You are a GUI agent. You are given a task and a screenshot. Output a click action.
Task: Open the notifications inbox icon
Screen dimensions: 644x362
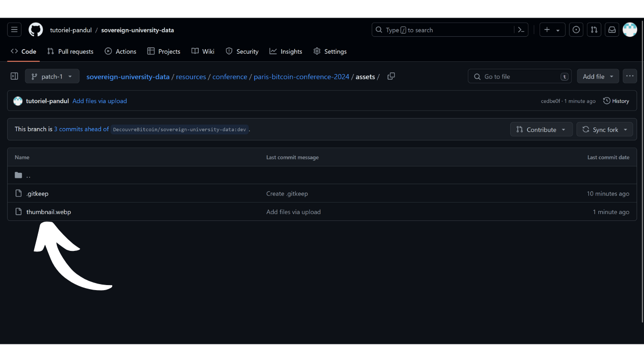point(612,30)
